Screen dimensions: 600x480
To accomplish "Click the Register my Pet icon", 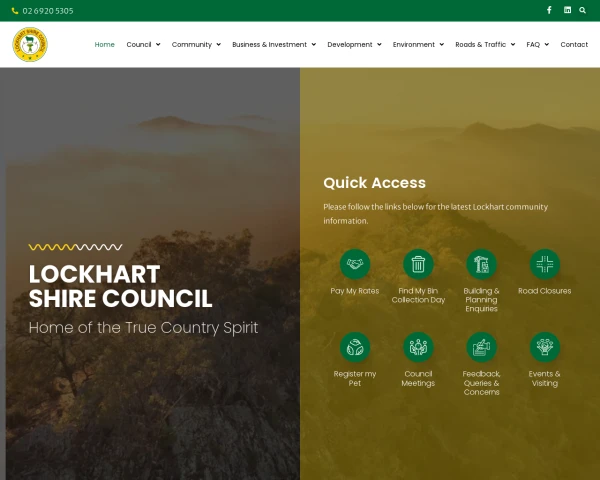I will coord(355,347).
